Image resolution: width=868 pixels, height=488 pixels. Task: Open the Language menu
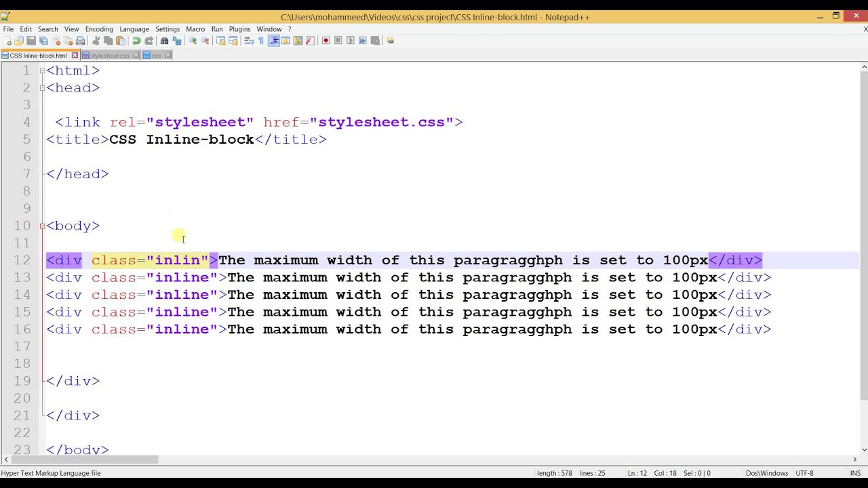(x=134, y=29)
